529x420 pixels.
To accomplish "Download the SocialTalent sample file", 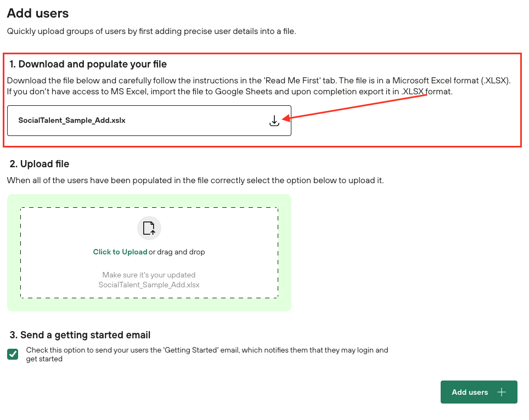I will (x=274, y=121).
